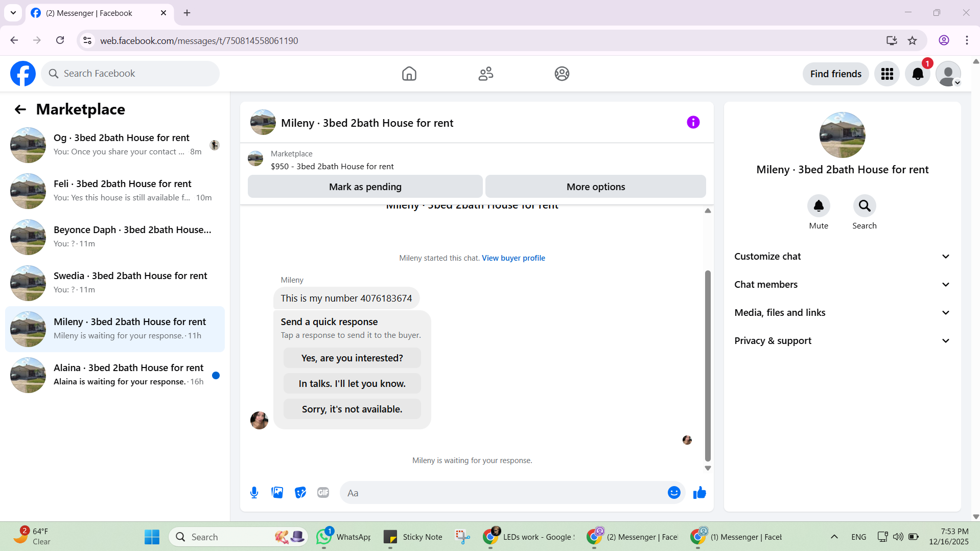Expand Privacy & support section
Image resolution: width=980 pixels, height=551 pixels.
click(x=842, y=341)
